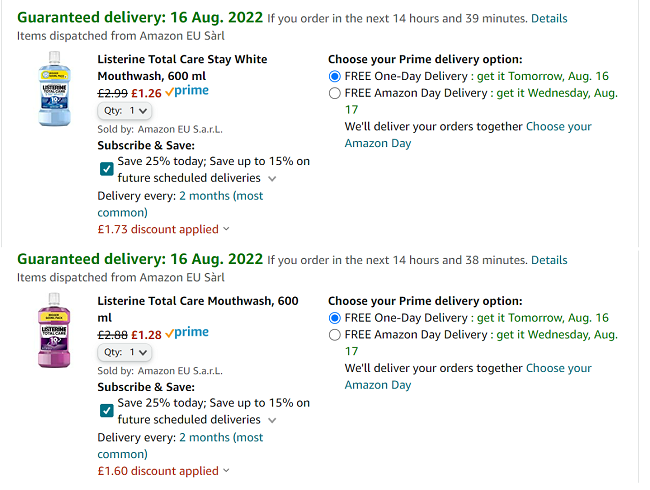This screenshot has width=650, height=490.
Task: Open Details link for first delivery guarantee
Action: coord(548,19)
